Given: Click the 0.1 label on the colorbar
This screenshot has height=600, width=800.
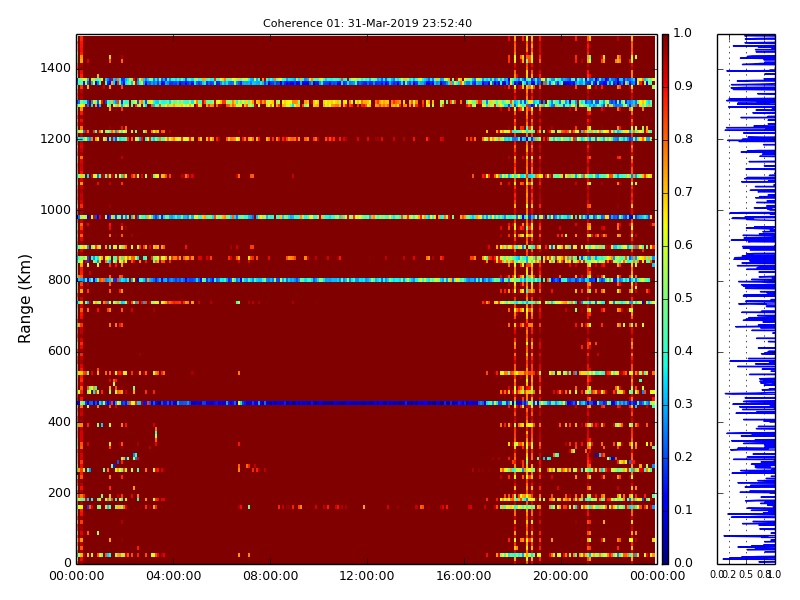Looking at the screenshot, I should pos(683,510).
